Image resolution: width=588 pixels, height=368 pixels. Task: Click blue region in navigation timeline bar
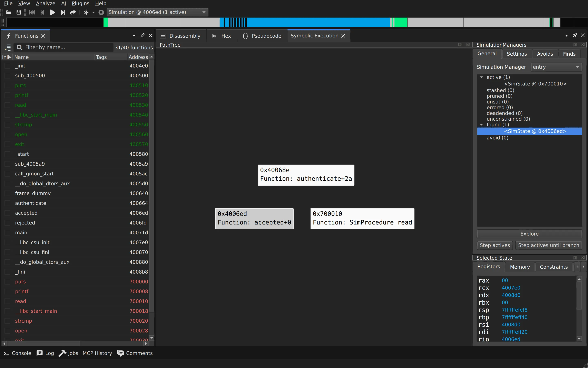pyautogui.click(x=318, y=22)
